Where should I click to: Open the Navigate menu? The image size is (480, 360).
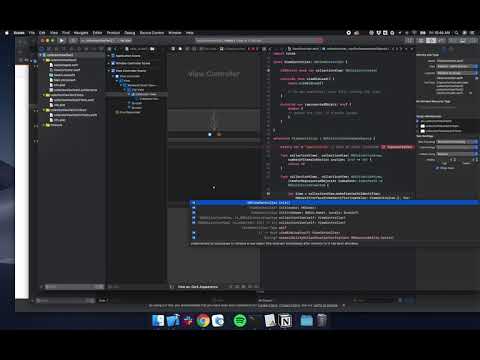81,33
